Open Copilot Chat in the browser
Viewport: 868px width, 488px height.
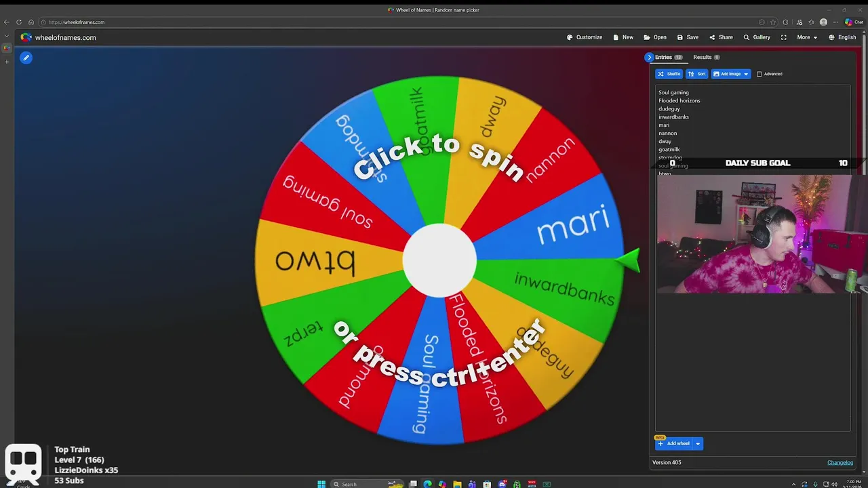tap(854, 22)
